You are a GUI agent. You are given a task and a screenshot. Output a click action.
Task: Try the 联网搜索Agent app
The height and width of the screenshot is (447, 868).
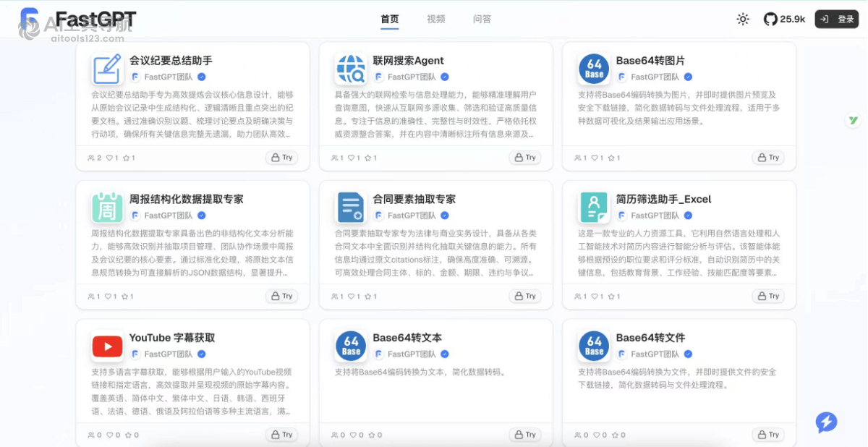click(x=525, y=157)
